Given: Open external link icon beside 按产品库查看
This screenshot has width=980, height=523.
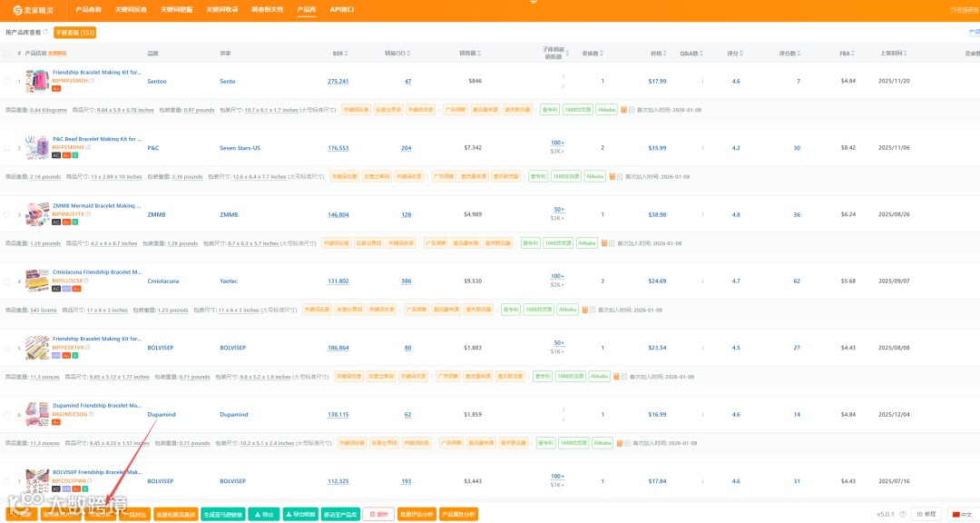Looking at the screenshot, I should tap(45, 31).
